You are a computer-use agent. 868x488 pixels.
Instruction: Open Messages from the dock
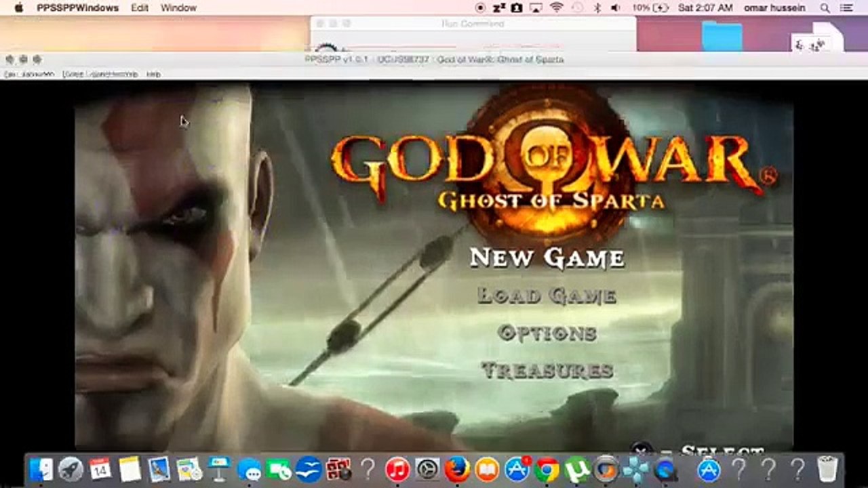[x=249, y=469]
